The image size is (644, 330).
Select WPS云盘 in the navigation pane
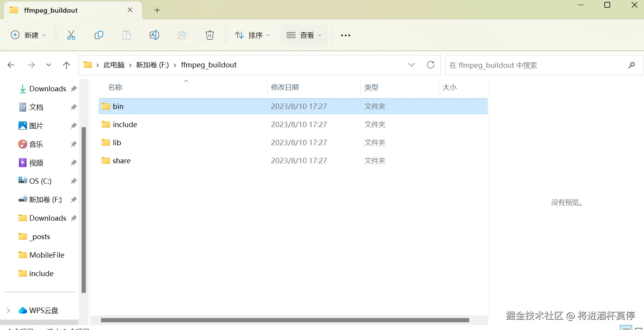click(x=43, y=310)
